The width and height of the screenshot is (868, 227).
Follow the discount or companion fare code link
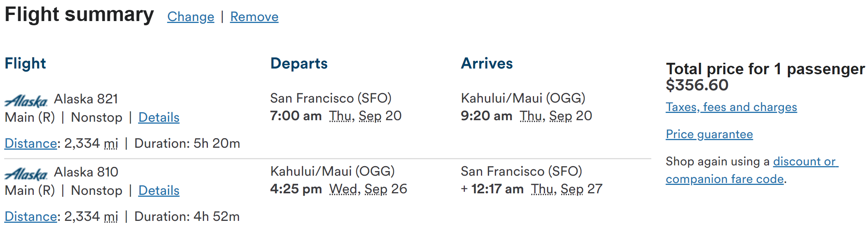(x=805, y=162)
